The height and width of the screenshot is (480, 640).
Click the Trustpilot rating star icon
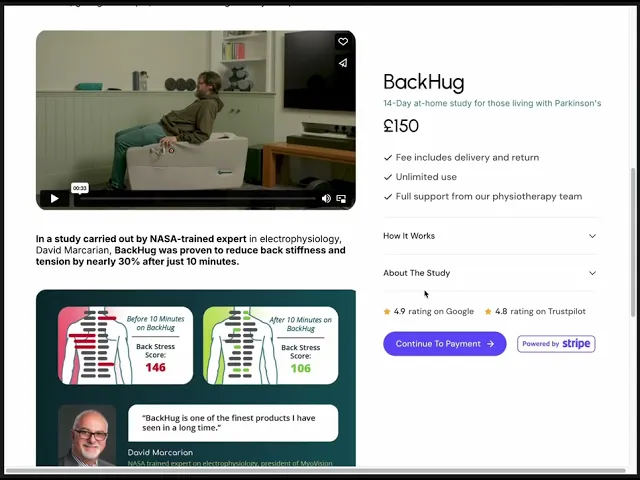point(488,311)
